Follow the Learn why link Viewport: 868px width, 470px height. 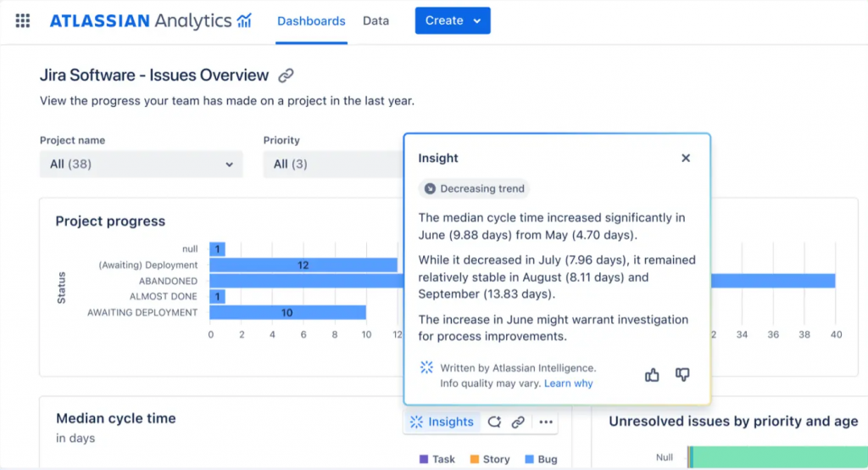(x=569, y=383)
